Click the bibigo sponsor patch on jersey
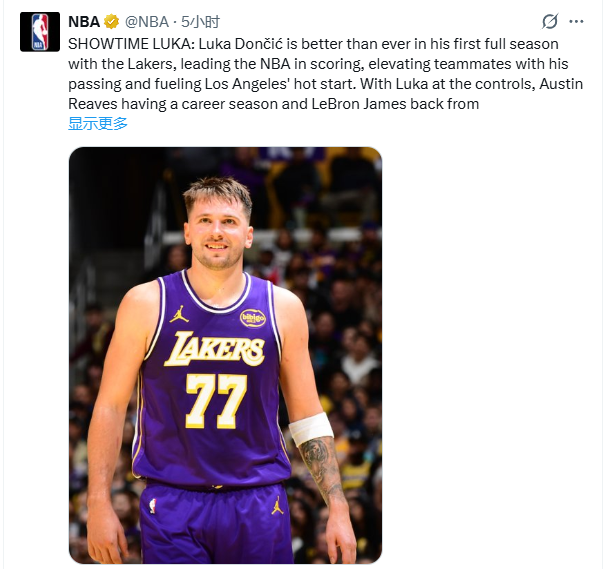Screen dimensions: 609x569 (253, 318)
